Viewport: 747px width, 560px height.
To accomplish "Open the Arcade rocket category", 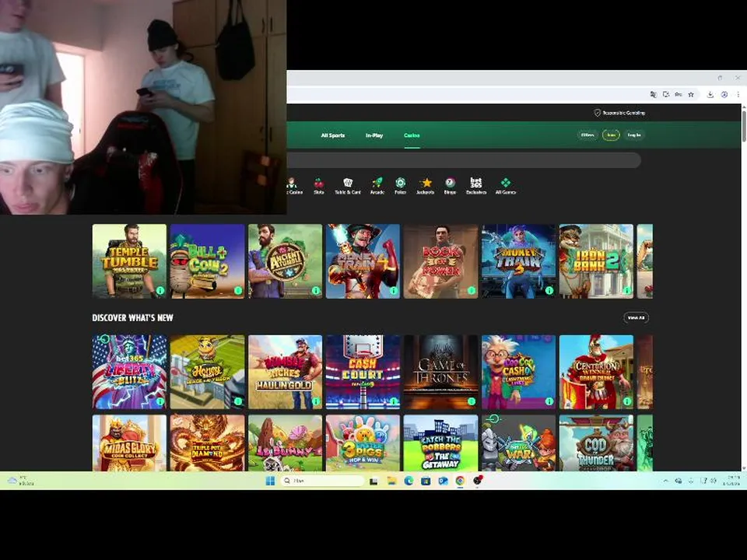I will [x=377, y=186].
